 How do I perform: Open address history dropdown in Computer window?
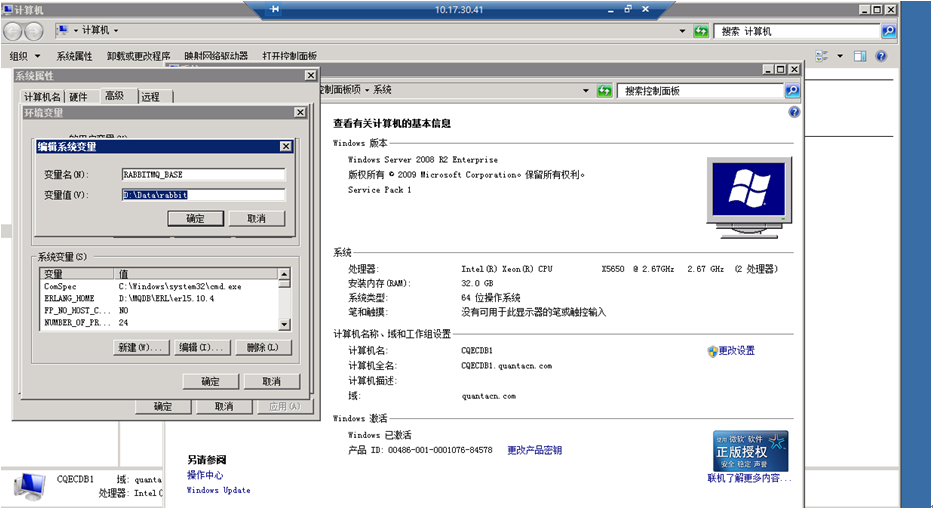tap(682, 31)
